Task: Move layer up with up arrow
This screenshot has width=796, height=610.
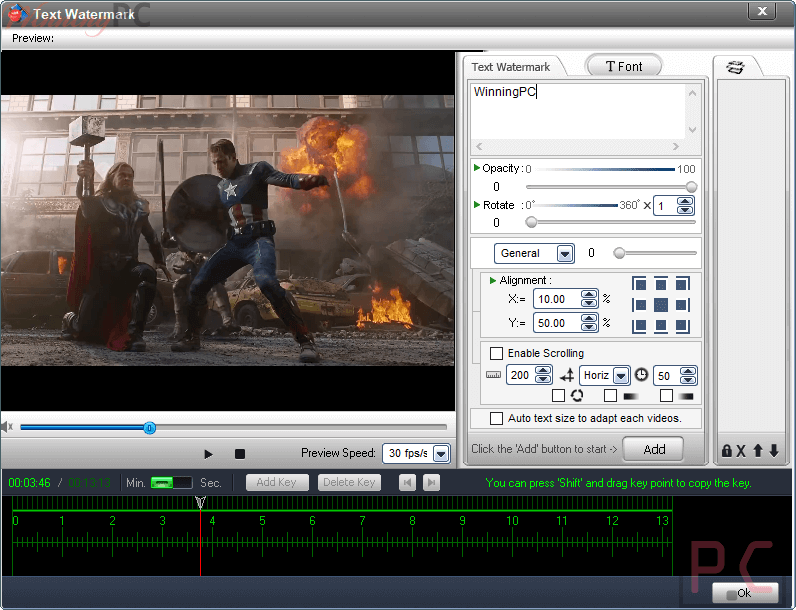Action: 758,450
